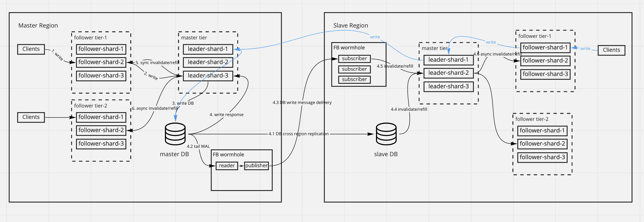Select follower-shard-1 in Master Region follower tier-2
Screen dimensions: 644x222
(x=101, y=117)
